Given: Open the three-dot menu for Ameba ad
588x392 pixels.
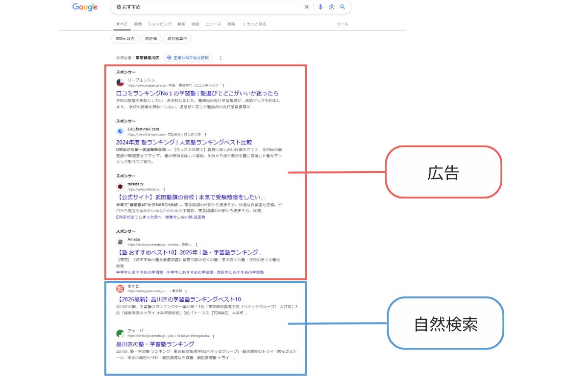Looking at the screenshot, I should tap(196, 245).
